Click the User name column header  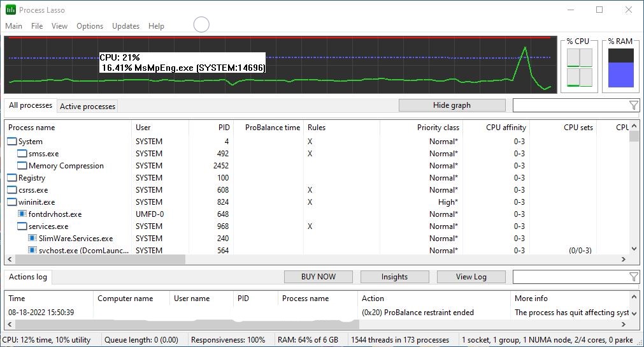(x=201, y=299)
